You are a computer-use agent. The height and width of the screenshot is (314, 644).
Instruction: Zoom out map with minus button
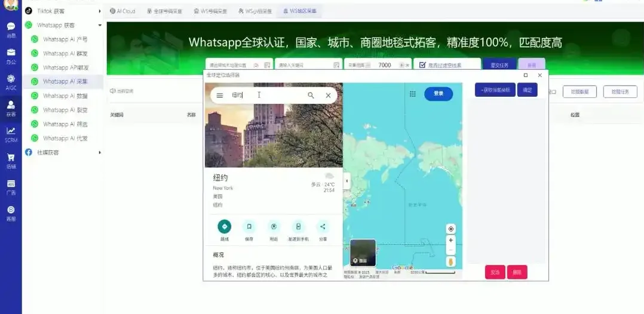[x=451, y=250]
